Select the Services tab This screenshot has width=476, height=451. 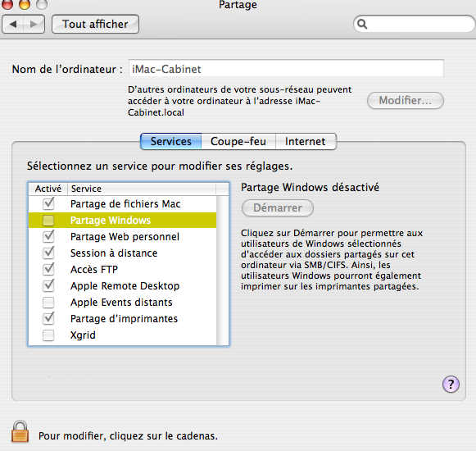(171, 141)
